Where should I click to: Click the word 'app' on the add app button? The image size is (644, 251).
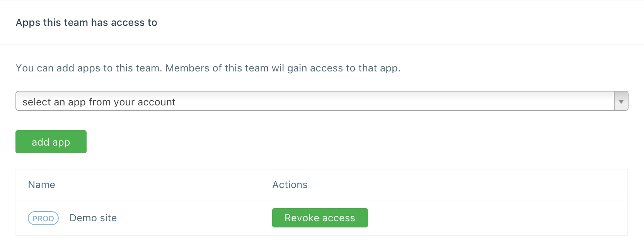pos(61,142)
